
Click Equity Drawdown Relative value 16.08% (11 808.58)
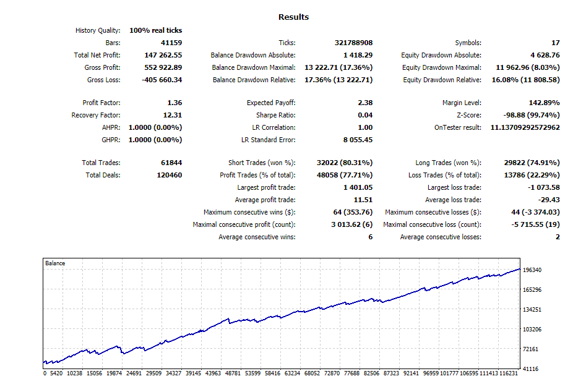[525, 80]
